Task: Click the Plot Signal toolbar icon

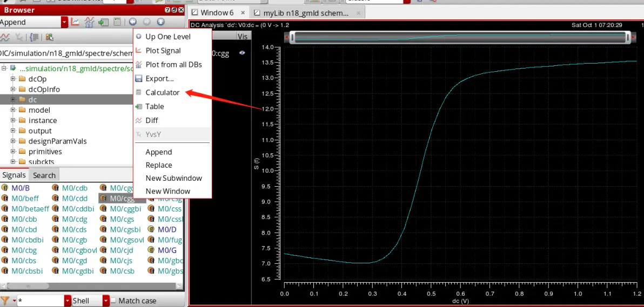Action: click(75, 22)
